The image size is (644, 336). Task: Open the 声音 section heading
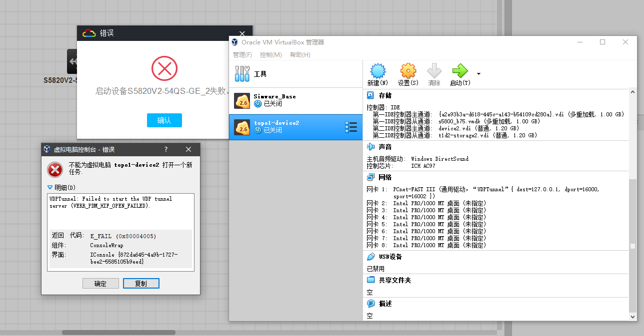[385, 147]
